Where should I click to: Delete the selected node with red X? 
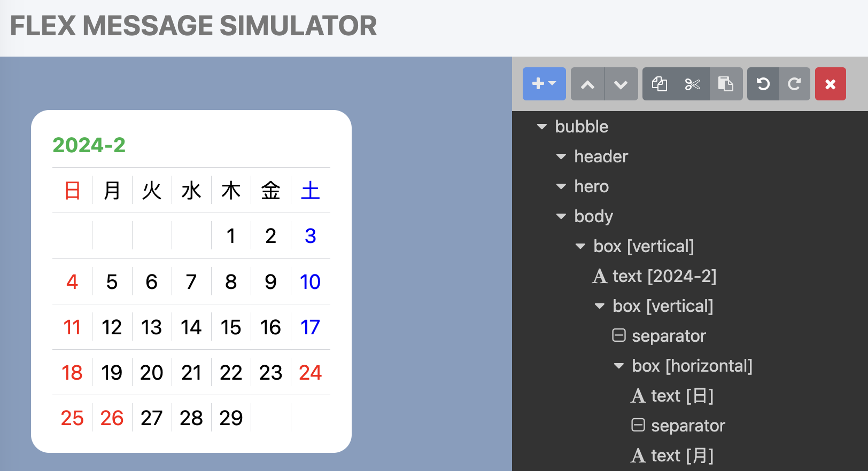tap(830, 84)
